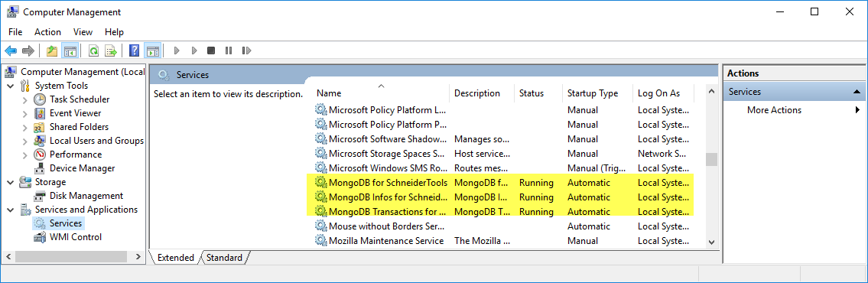
Task: Click the Refresh toolbar icon
Action: tap(93, 51)
